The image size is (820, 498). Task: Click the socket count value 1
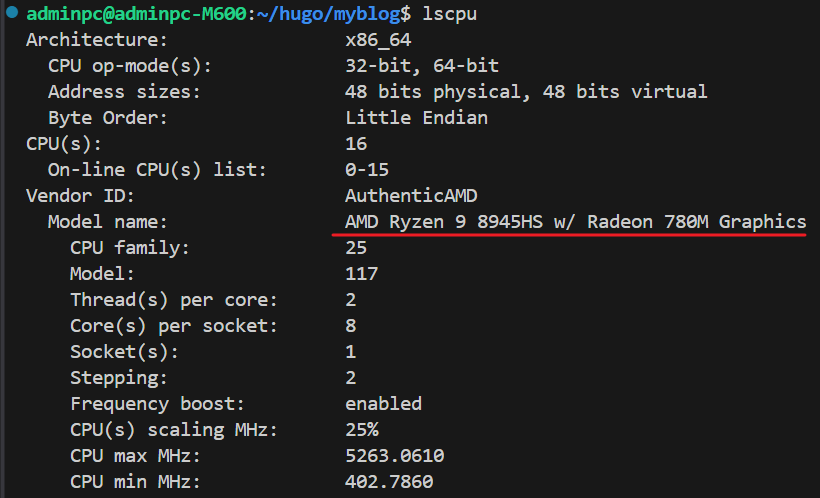tap(351, 352)
